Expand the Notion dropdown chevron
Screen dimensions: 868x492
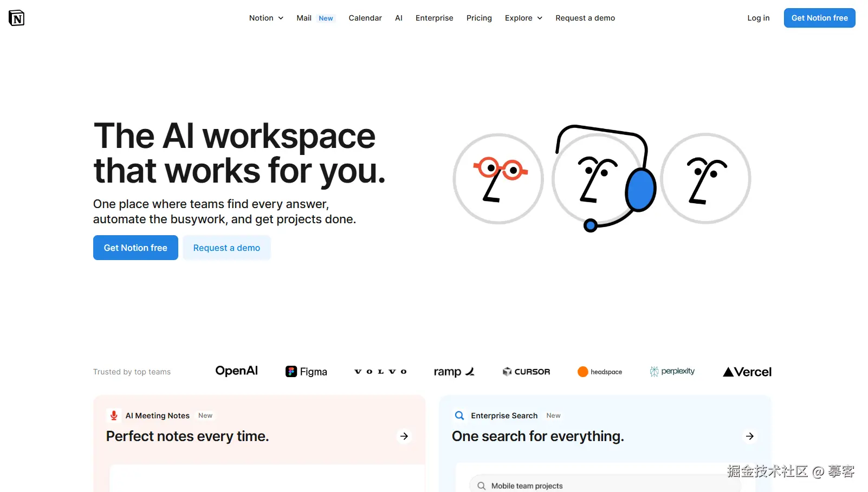click(281, 18)
